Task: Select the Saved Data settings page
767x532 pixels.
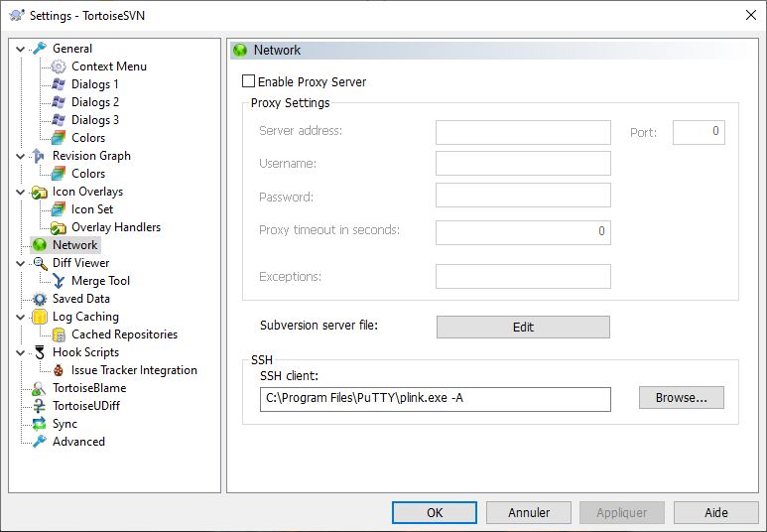Action: click(81, 299)
